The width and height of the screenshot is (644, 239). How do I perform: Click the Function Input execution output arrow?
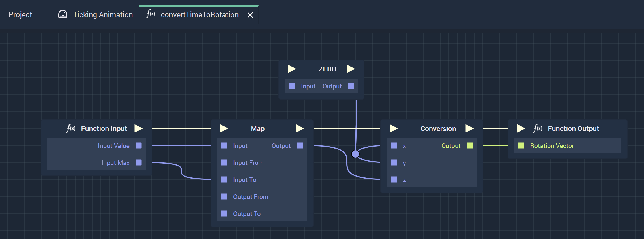click(138, 128)
